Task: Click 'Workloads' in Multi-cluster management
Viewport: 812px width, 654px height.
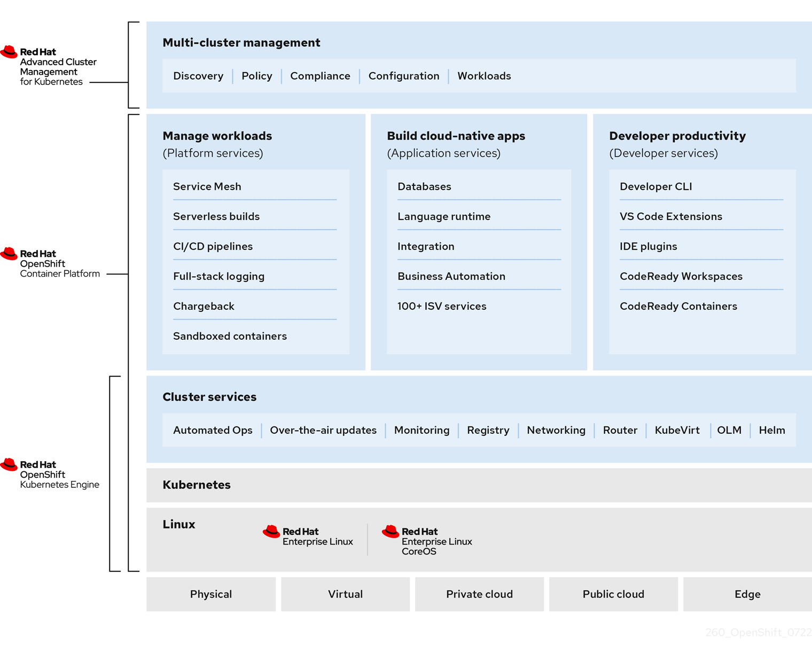Action: click(x=484, y=76)
